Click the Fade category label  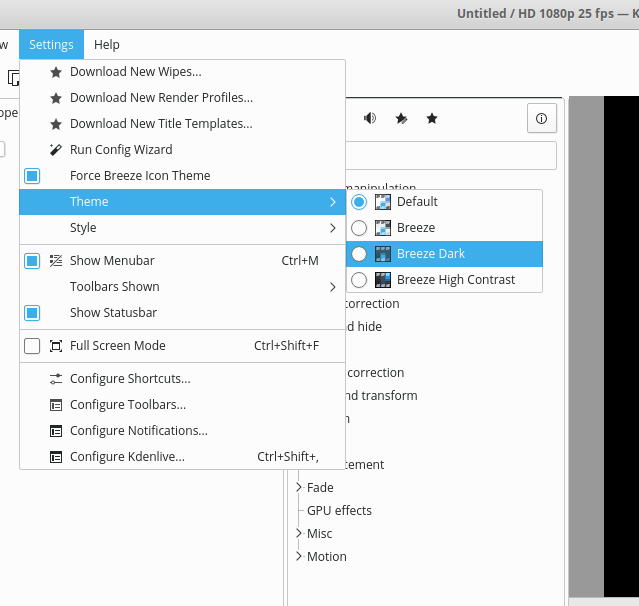click(320, 487)
